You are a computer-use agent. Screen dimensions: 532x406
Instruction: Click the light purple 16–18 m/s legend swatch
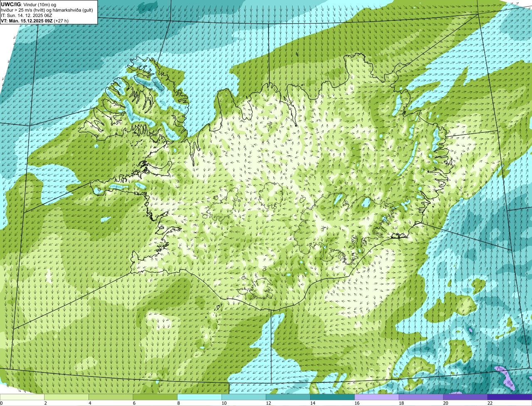[377, 397]
